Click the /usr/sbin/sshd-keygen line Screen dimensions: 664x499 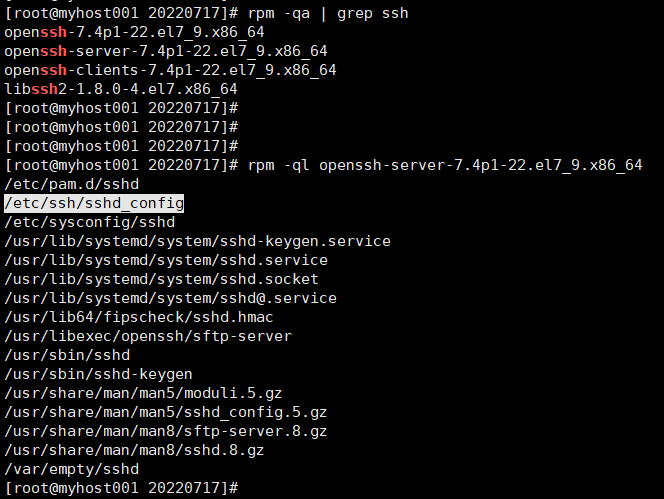[98, 373]
